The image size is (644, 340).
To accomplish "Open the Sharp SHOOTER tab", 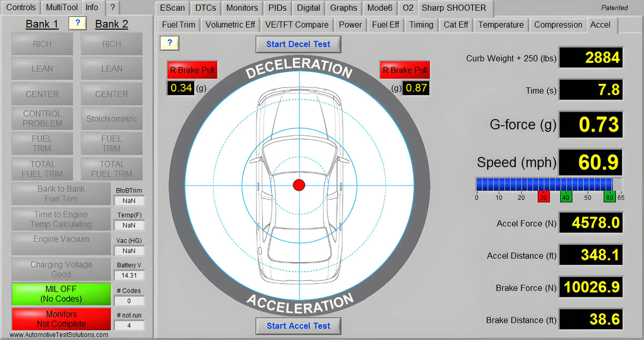I will pos(453,8).
